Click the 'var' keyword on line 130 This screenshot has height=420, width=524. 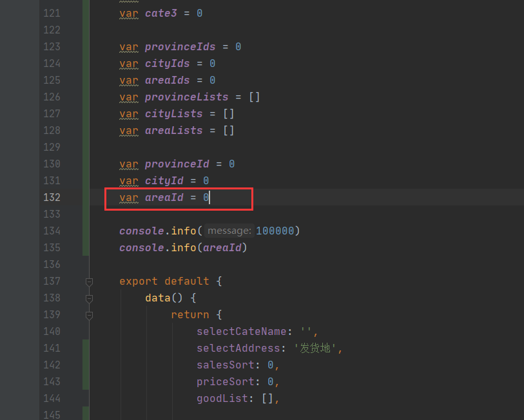pos(129,164)
